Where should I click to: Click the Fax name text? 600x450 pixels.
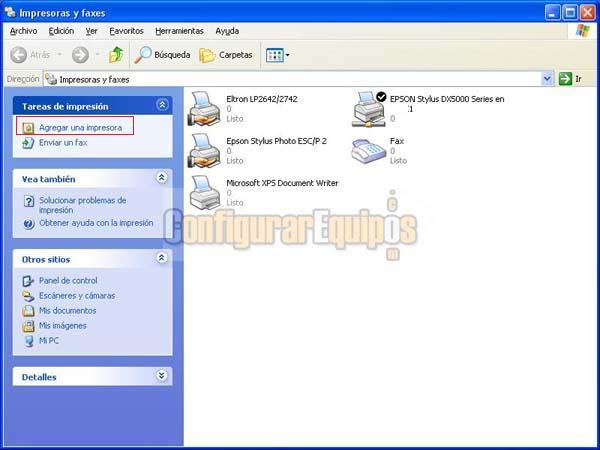click(397, 141)
